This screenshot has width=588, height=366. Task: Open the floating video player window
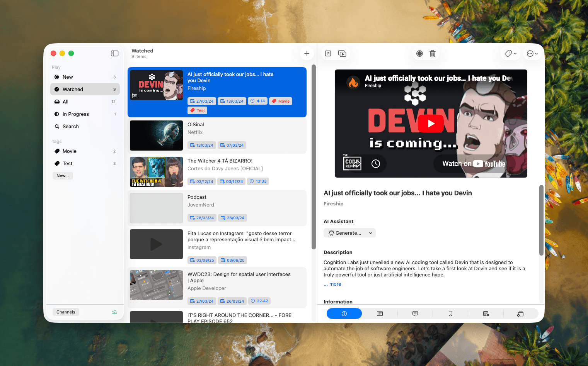coord(342,54)
